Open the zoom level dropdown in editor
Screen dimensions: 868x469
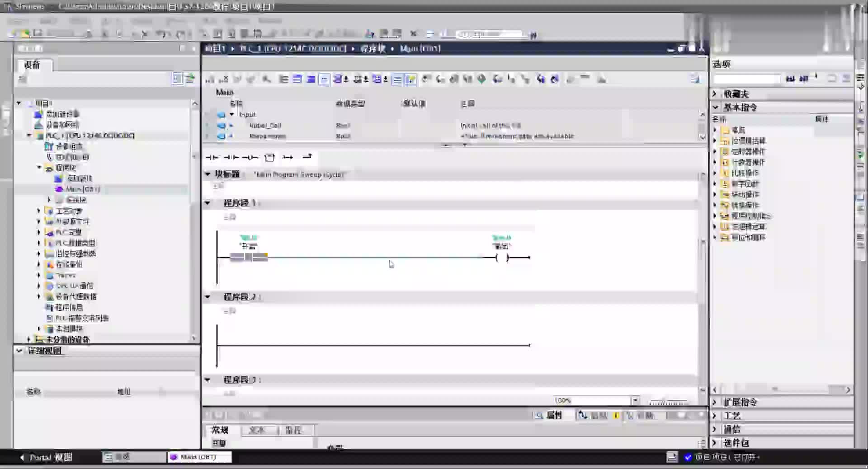[x=635, y=400]
